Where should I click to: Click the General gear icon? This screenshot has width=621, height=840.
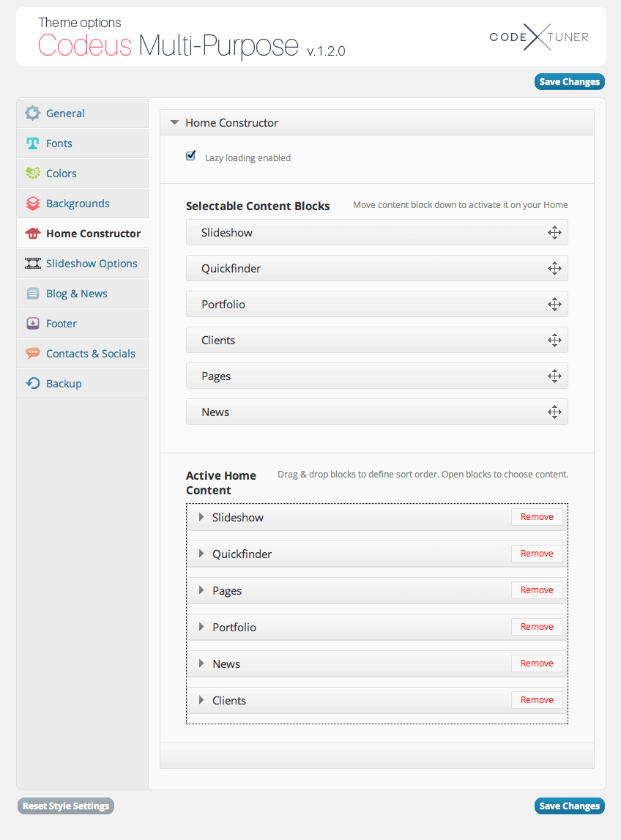[x=33, y=113]
